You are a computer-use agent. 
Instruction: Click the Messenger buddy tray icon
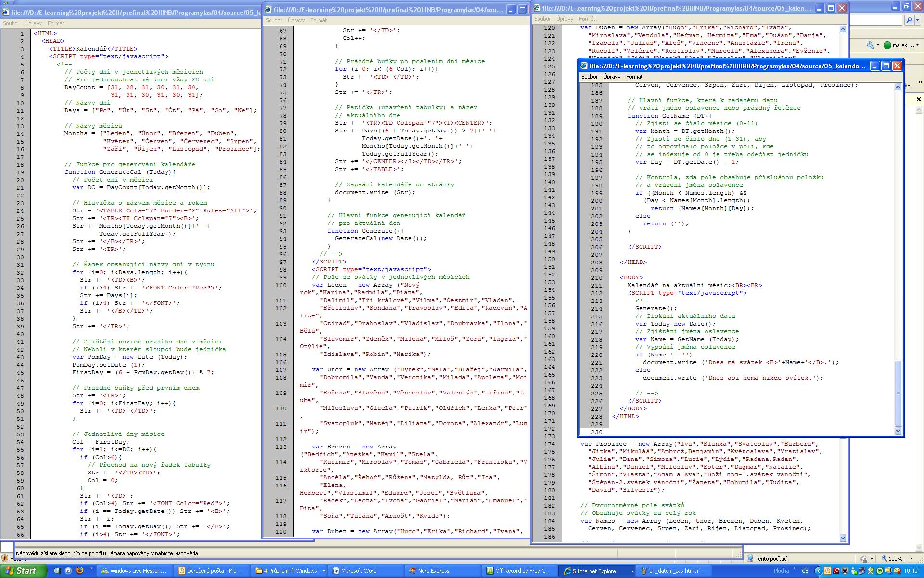(854, 571)
